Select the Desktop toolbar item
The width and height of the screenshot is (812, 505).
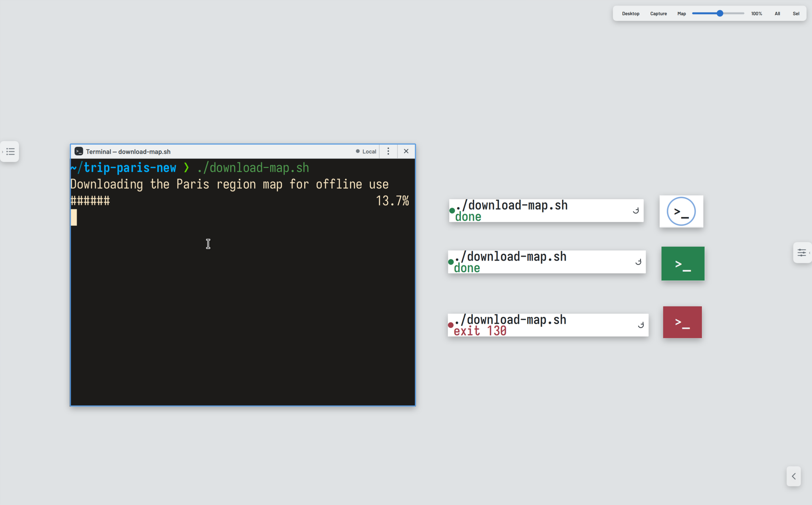[631, 14]
